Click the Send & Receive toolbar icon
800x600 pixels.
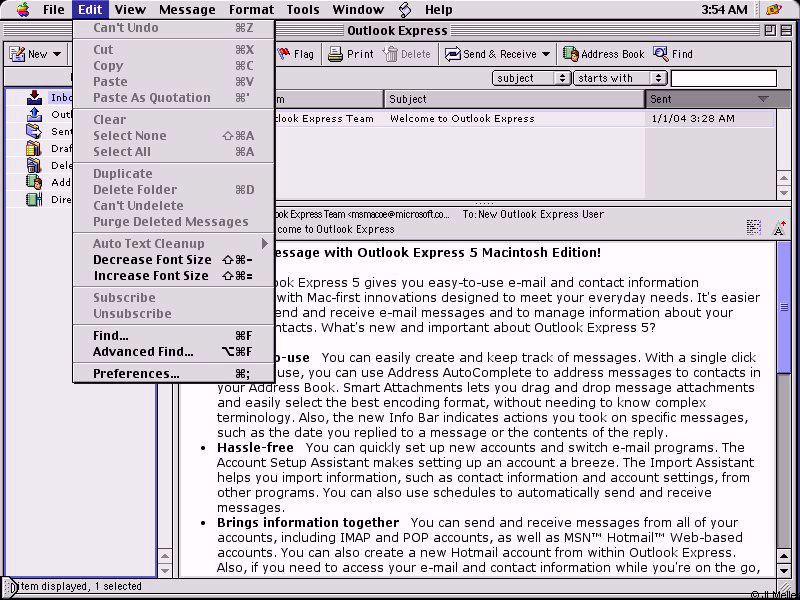452,54
